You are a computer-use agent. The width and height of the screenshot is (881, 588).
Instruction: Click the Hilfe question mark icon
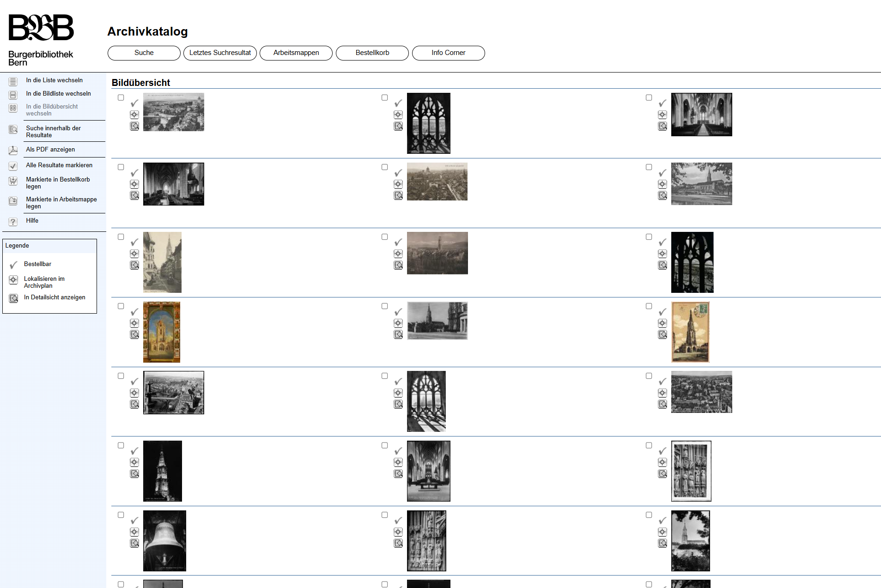(x=13, y=222)
